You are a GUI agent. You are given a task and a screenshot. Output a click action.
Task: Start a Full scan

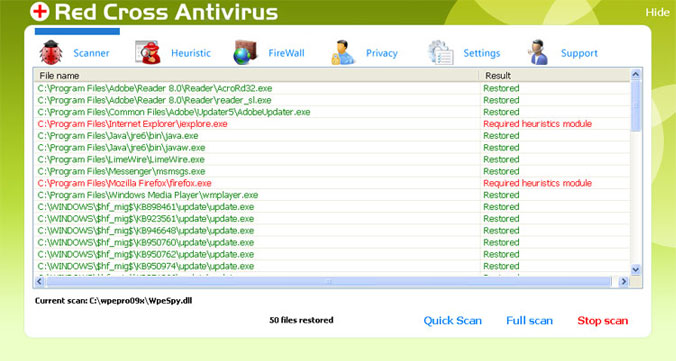(x=529, y=320)
